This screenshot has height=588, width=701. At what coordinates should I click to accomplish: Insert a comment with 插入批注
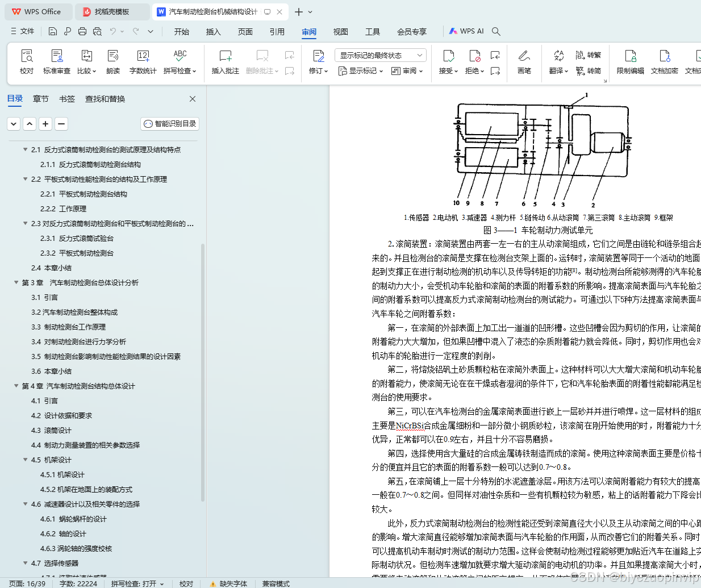(226, 61)
